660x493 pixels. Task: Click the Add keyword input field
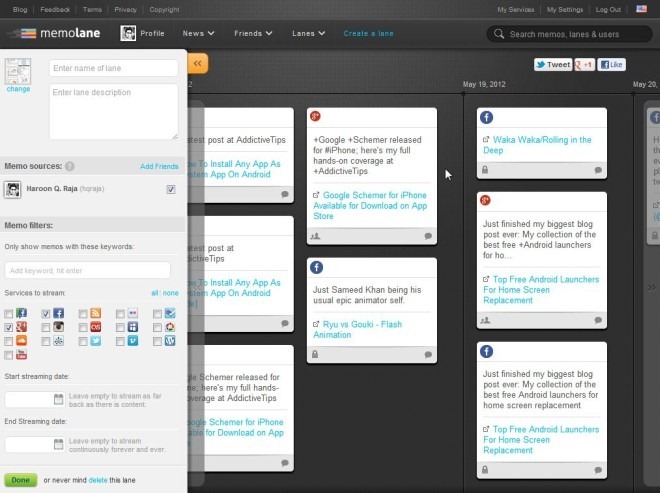click(88, 270)
